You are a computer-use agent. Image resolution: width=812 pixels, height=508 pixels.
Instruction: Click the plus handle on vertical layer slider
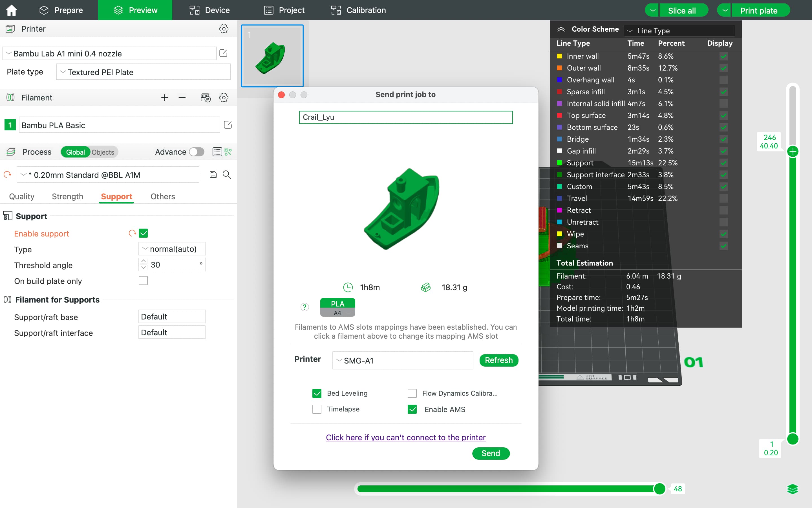(x=793, y=152)
